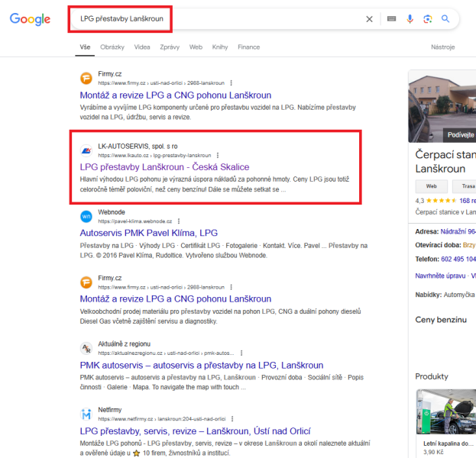Click the Google logo
This screenshot has width=476, height=458.
tap(30, 19)
